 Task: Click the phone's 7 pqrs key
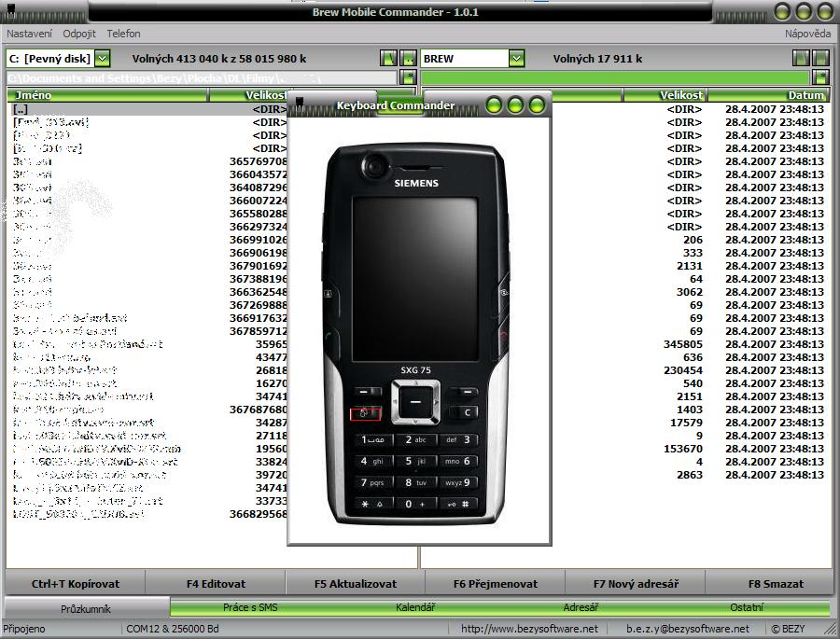coord(372,482)
